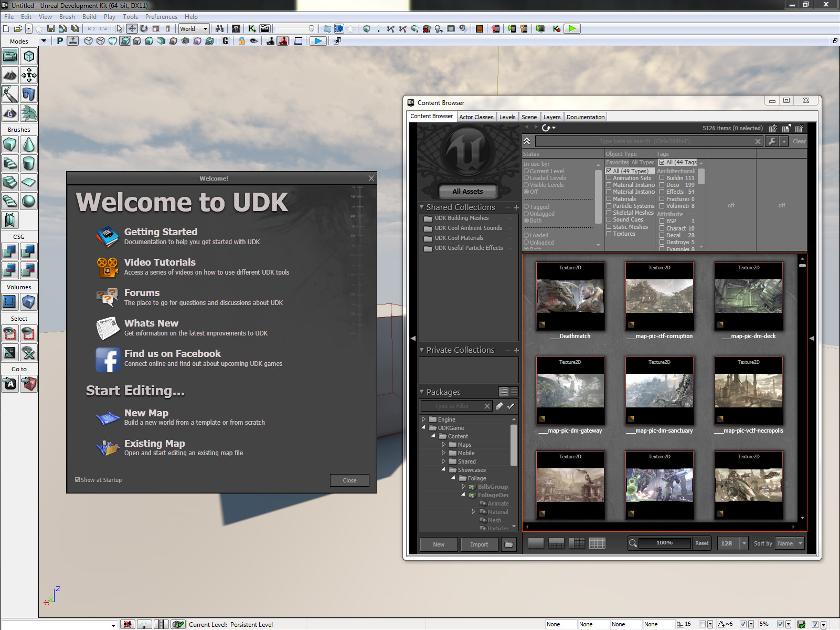
Task: Open the Preferences menu
Action: [x=161, y=17]
